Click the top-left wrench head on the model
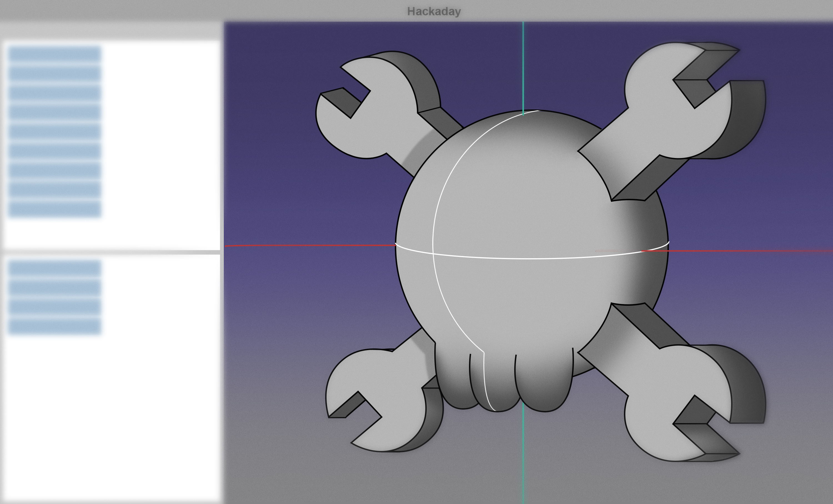This screenshot has height=504, width=833. tap(382, 115)
